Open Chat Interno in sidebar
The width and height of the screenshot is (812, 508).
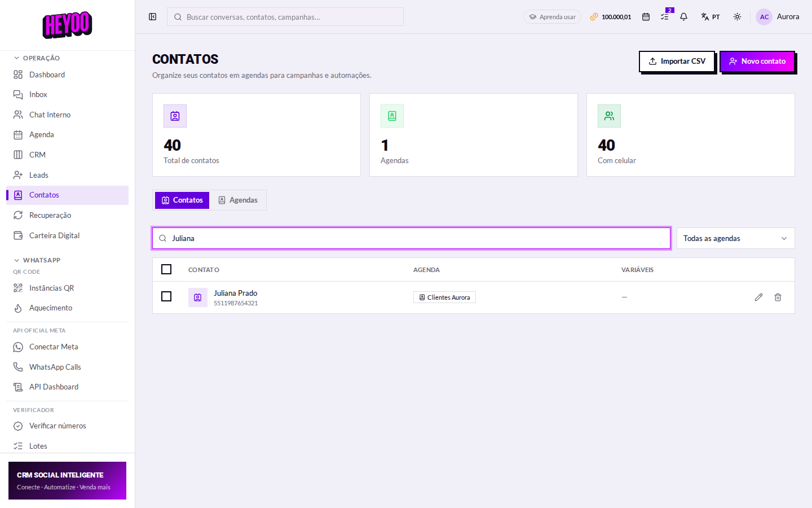(67, 115)
